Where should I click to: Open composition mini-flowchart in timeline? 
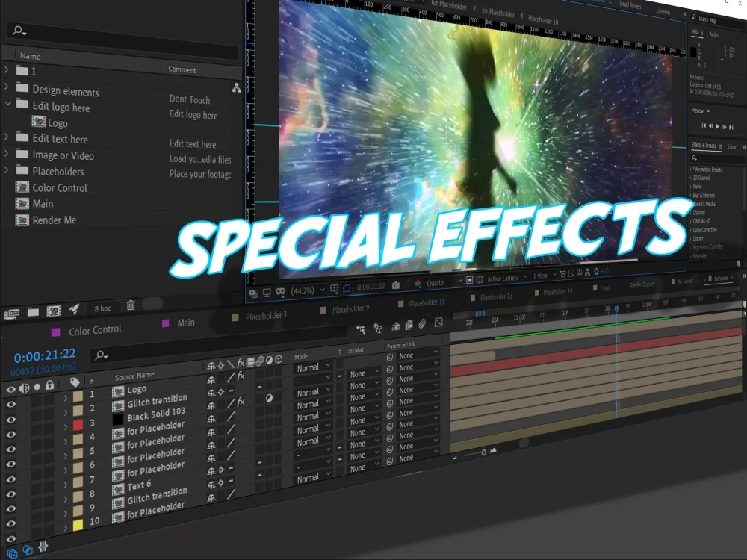361,329
